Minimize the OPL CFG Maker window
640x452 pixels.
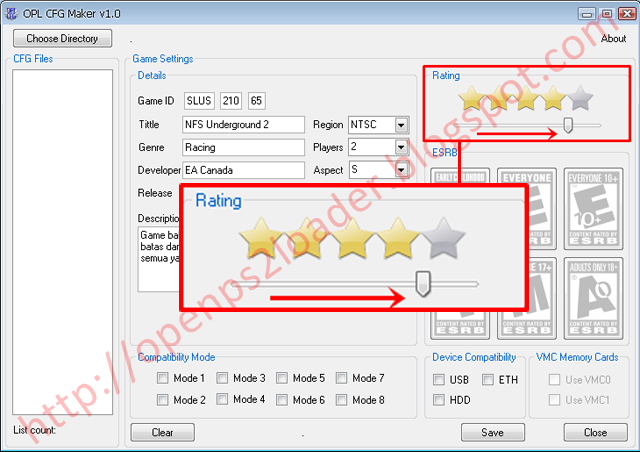587,14
